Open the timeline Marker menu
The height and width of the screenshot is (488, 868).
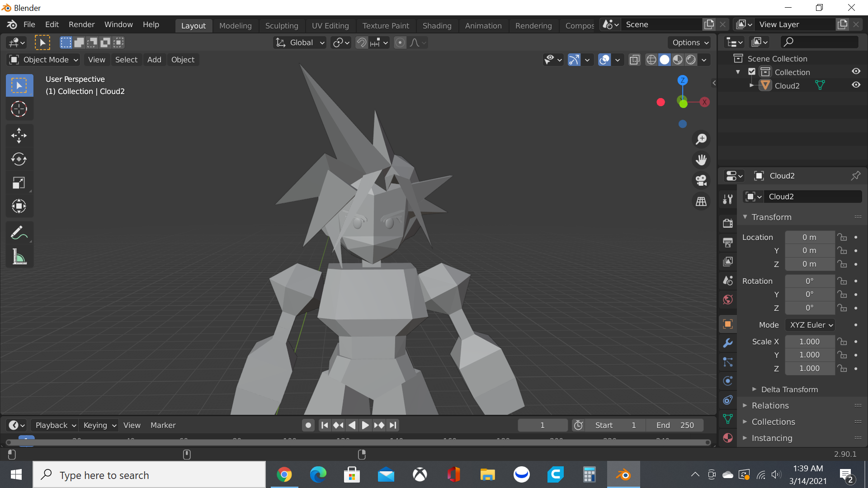click(x=163, y=425)
